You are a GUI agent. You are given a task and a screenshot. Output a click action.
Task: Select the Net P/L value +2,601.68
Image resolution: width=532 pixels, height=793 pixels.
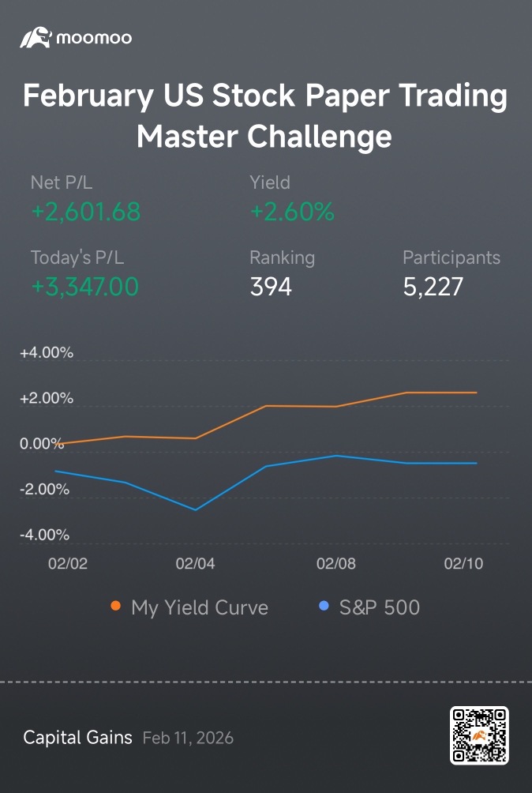pos(86,212)
